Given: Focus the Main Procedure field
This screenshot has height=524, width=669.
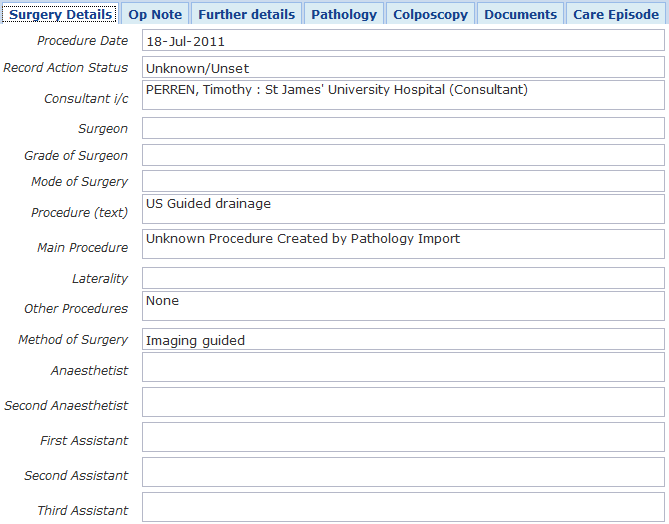Looking at the screenshot, I should tap(403, 244).
